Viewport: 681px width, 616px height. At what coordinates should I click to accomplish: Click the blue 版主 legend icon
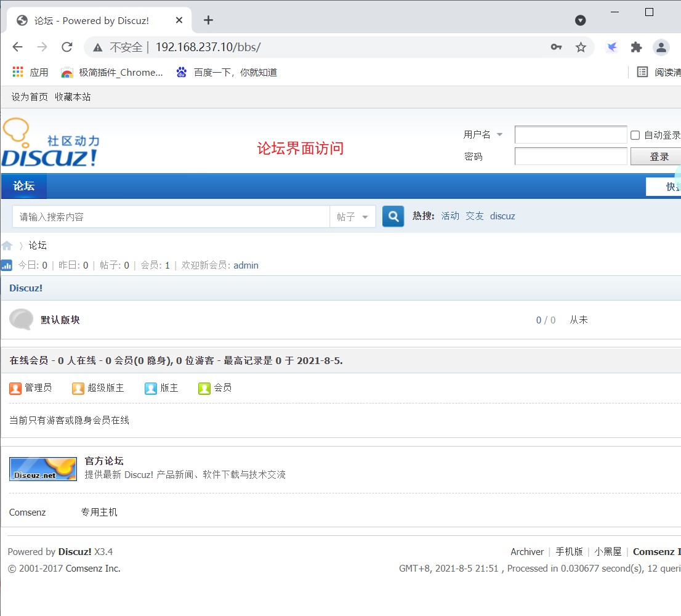pos(151,388)
